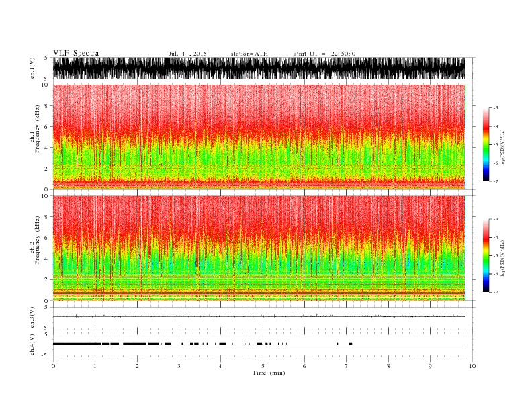
Task: Click the time axis tick label '9'
Action: tap(430, 366)
